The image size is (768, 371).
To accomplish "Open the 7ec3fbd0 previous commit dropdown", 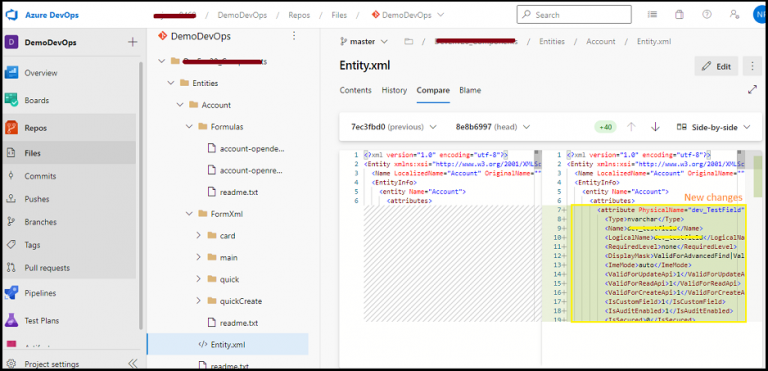I will pyautogui.click(x=394, y=127).
